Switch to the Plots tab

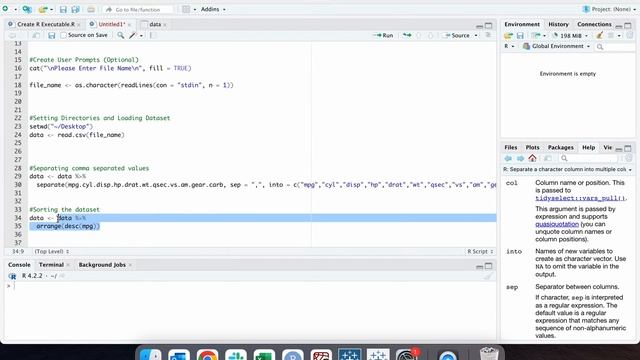(532, 147)
